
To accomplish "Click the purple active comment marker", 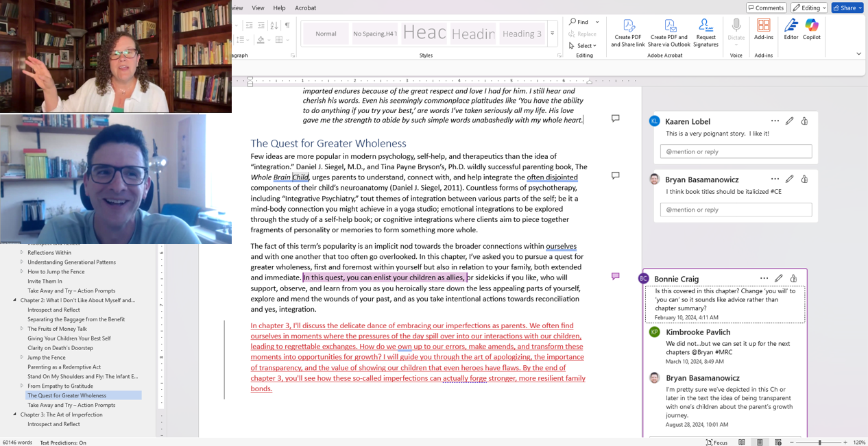I will pos(615,276).
